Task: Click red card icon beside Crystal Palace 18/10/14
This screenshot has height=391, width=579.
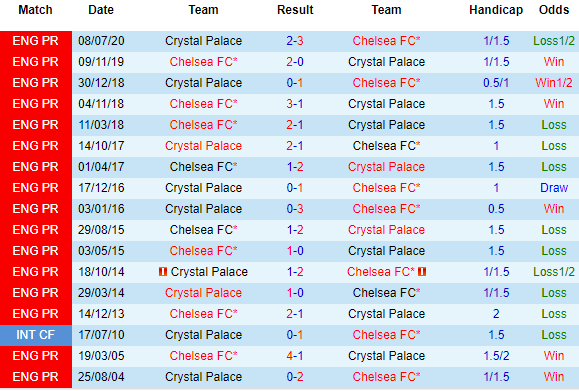Action: [162, 272]
